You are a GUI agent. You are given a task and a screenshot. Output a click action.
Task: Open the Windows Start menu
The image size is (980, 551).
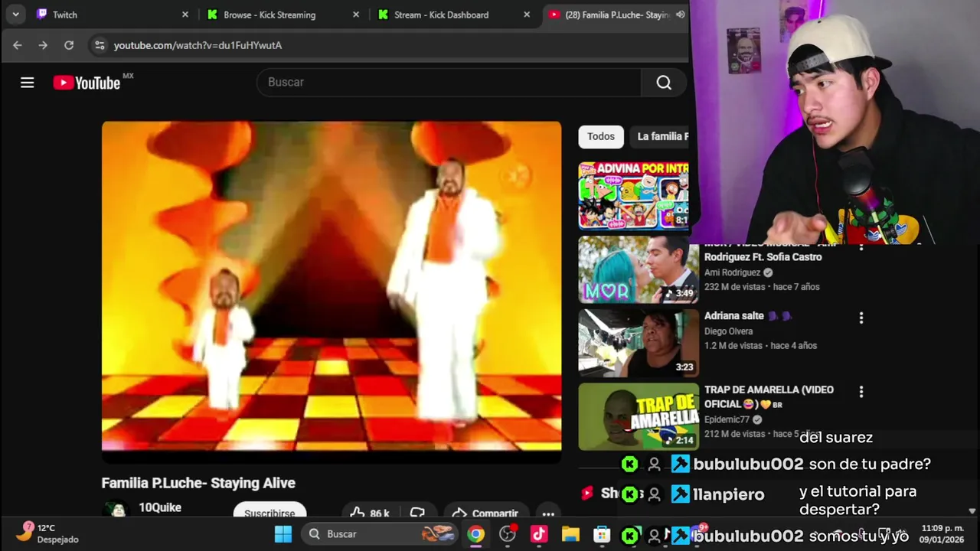(283, 534)
